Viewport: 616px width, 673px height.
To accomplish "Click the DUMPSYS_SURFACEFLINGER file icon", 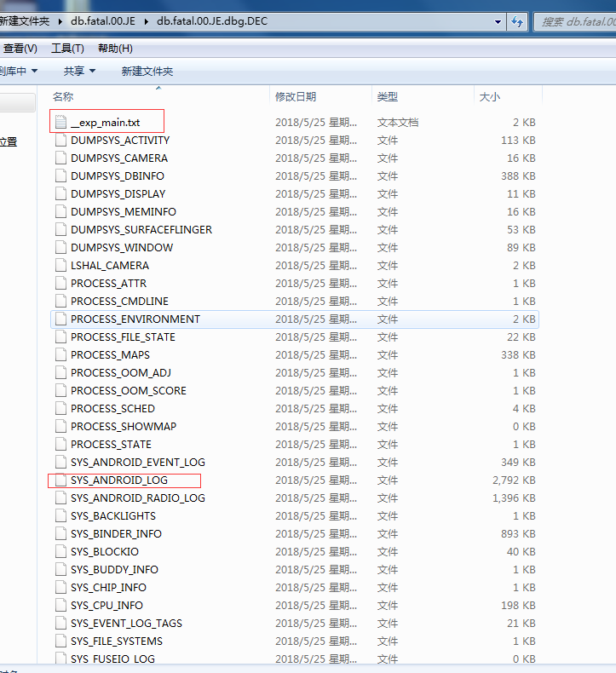I will point(61,230).
